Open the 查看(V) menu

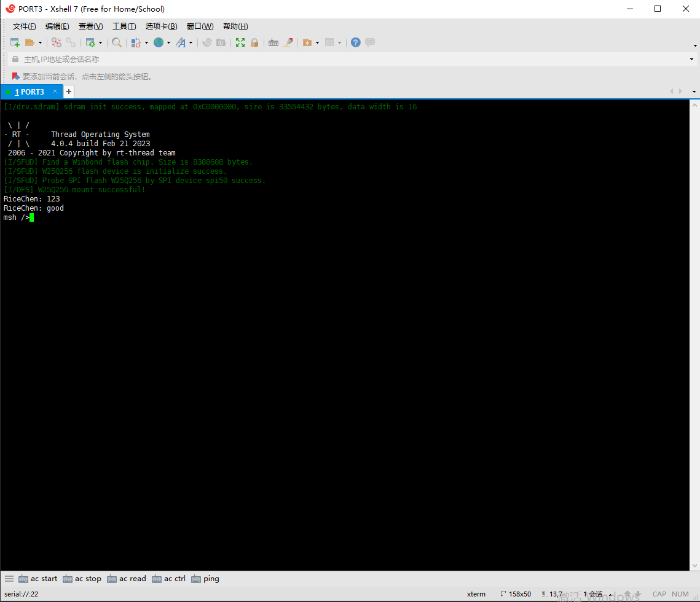coord(90,26)
